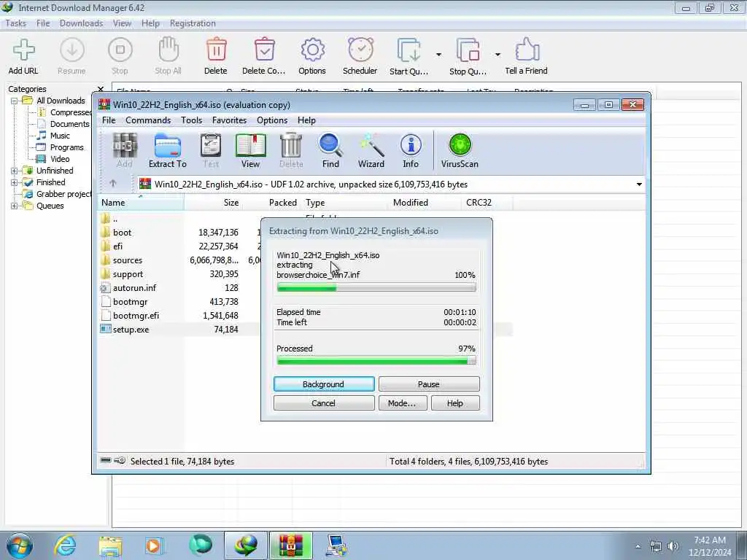Viewport: 747px width, 560px height.
Task: Open WinRAR Tools menu
Action: coord(192,120)
